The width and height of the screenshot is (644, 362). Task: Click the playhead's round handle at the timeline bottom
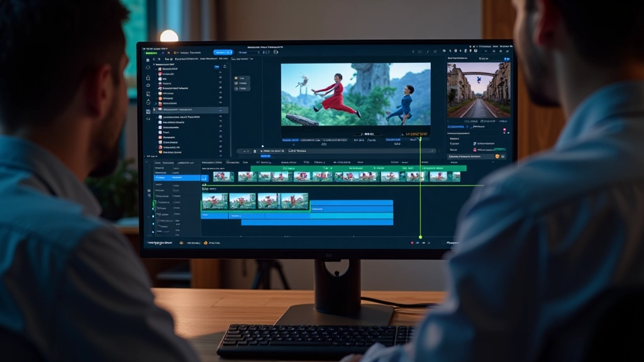(420, 237)
